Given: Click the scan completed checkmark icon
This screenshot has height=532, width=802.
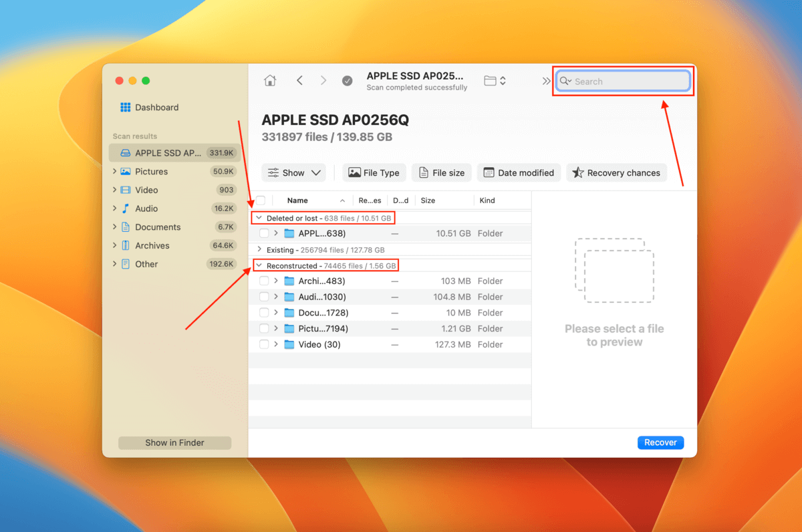Looking at the screenshot, I should [x=348, y=81].
